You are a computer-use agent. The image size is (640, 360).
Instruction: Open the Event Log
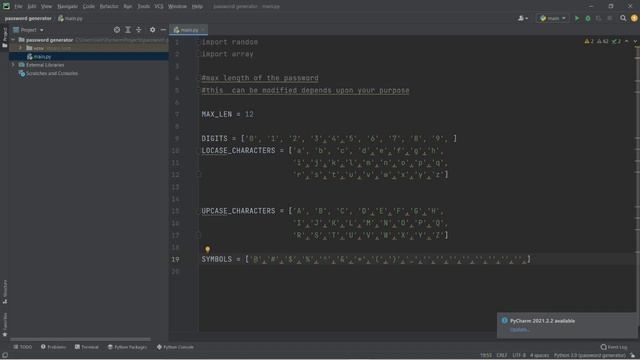[x=613, y=347]
